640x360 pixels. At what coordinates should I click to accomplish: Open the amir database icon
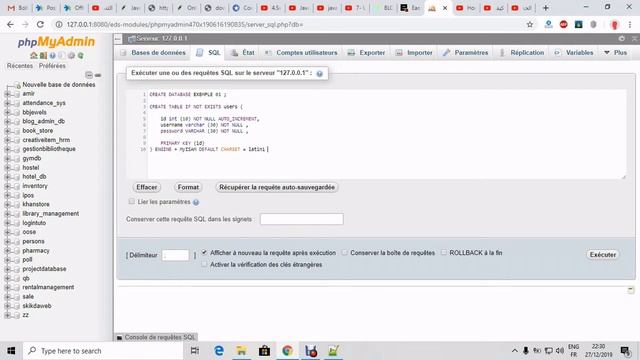coord(17,94)
